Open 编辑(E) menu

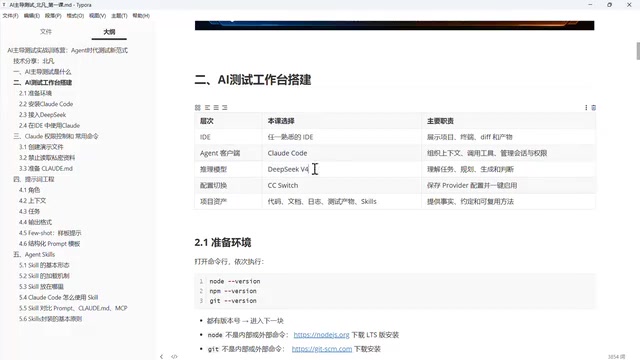pyautogui.click(x=32, y=16)
